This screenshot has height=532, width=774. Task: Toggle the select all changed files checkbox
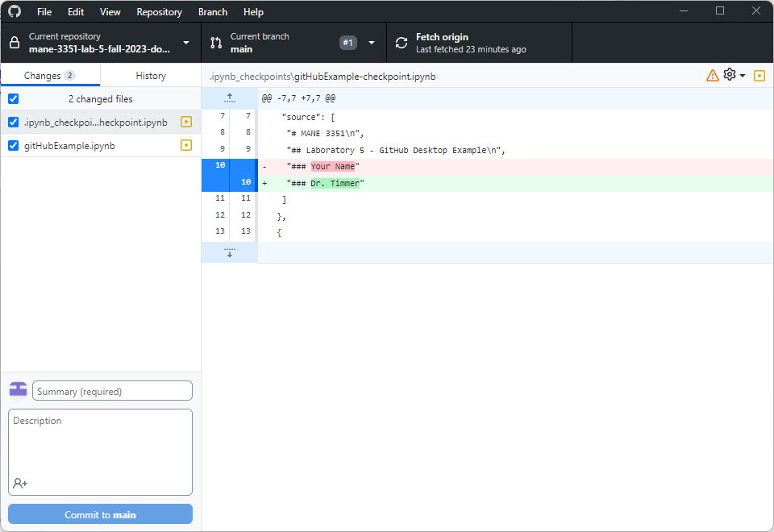click(x=13, y=99)
